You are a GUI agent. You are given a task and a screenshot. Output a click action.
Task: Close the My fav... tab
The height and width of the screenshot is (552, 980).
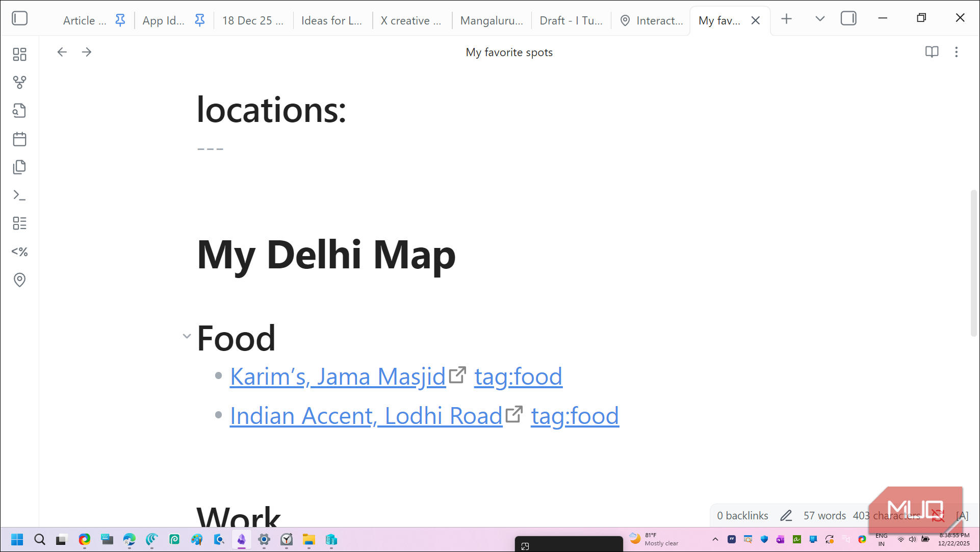point(756,20)
